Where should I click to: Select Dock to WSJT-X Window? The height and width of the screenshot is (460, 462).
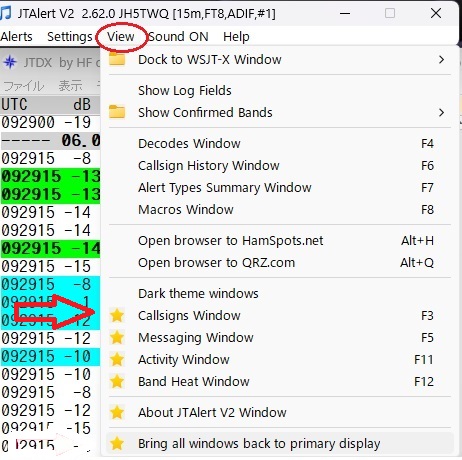pos(279,60)
